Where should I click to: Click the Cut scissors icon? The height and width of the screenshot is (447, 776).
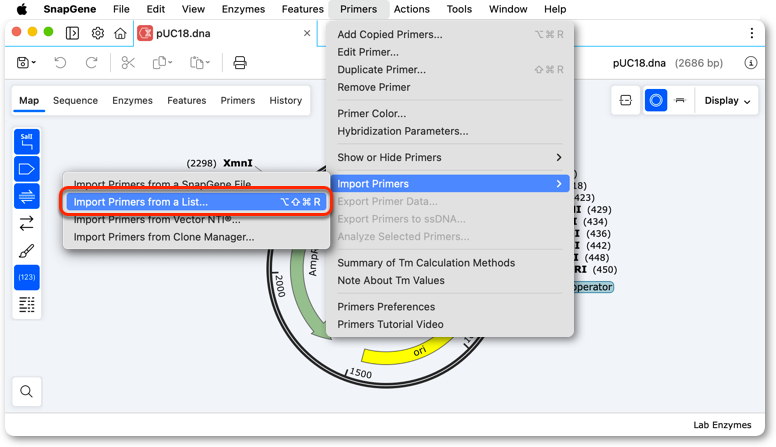pyautogui.click(x=128, y=63)
